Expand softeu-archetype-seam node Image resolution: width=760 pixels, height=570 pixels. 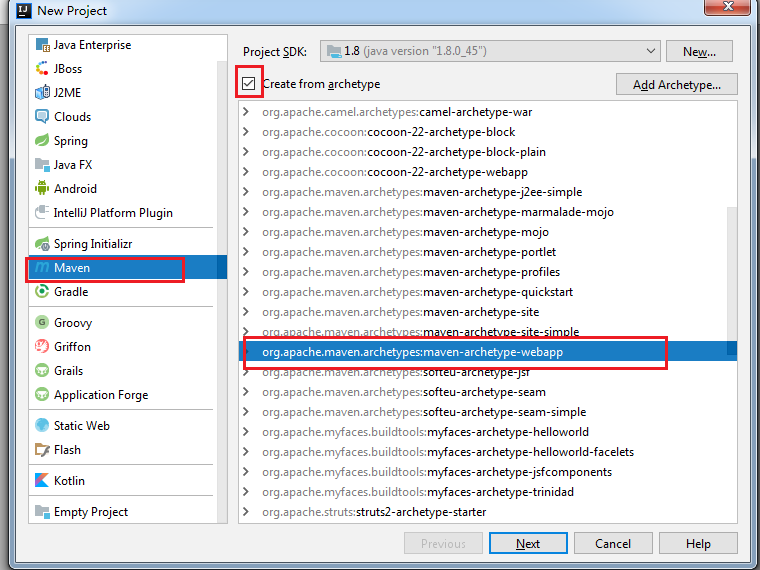[x=246, y=392]
